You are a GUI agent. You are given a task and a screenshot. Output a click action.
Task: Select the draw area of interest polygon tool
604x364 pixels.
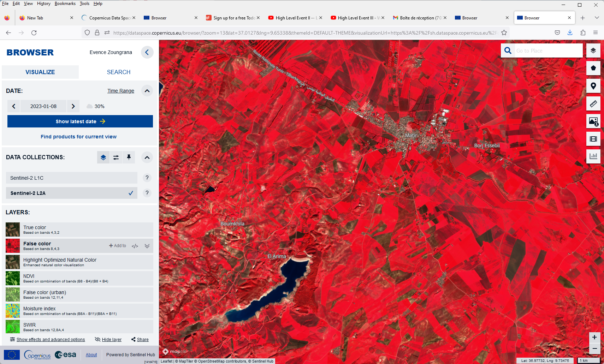(593, 68)
